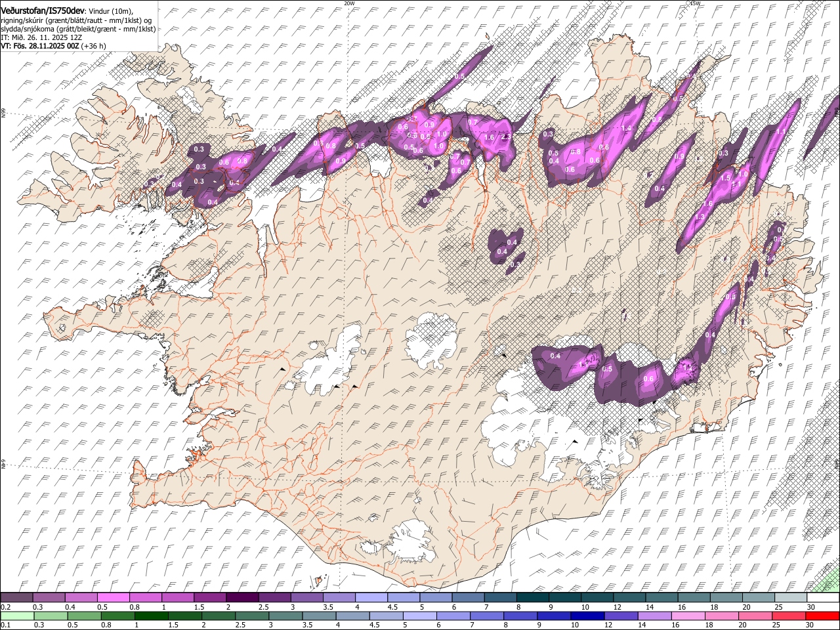Click upper legend swatch between 0.4 and 0.5
840x630 pixels.
coord(81,598)
